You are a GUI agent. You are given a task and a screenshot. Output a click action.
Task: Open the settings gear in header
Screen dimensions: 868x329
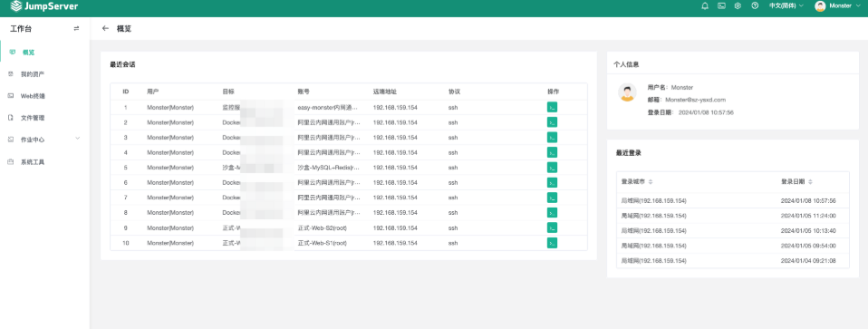(x=738, y=6)
